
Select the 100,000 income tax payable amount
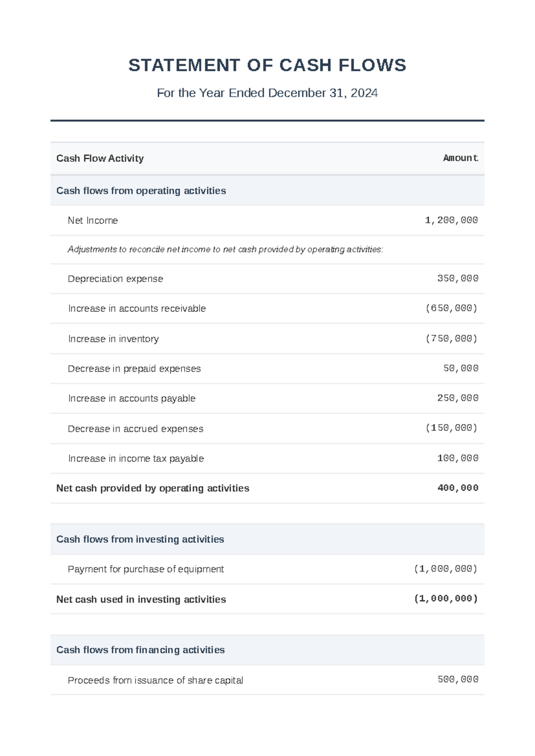[x=458, y=458]
